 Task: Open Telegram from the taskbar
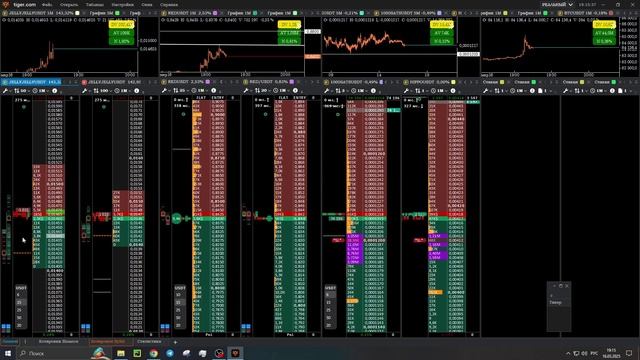tap(170, 353)
